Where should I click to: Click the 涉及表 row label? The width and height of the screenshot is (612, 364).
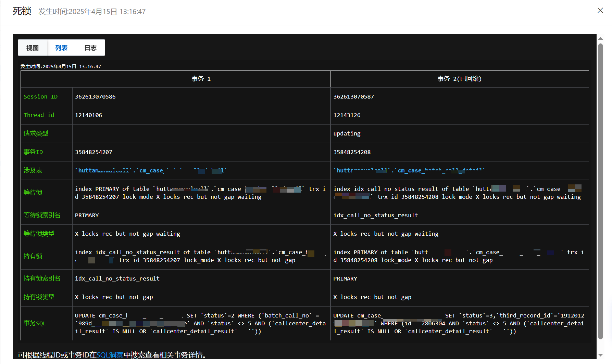click(33, 171)
